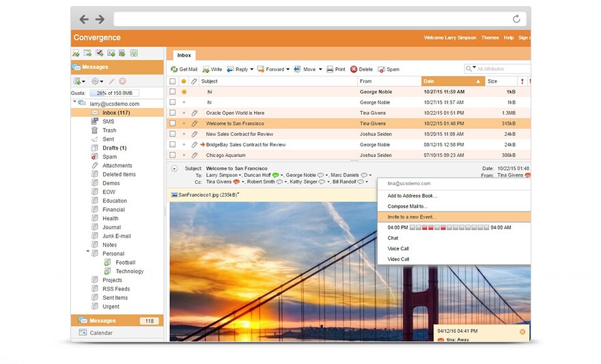
Task: Open the Reply dropdown arrow
Action: click(252, 70)
